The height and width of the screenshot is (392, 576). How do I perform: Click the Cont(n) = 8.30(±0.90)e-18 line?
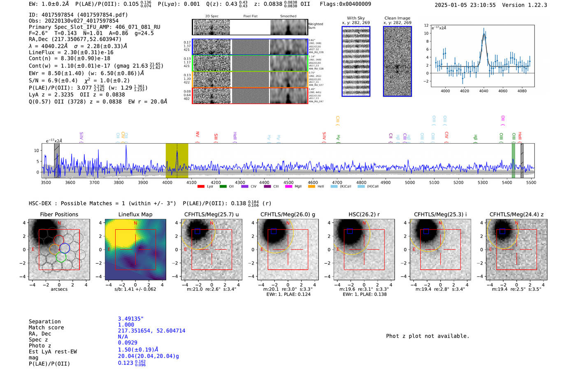point(70,59)
